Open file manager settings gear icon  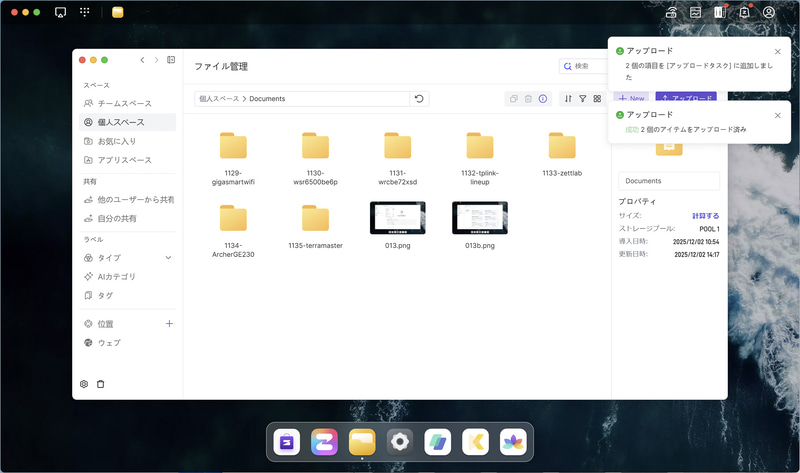(x=84, y=384)
